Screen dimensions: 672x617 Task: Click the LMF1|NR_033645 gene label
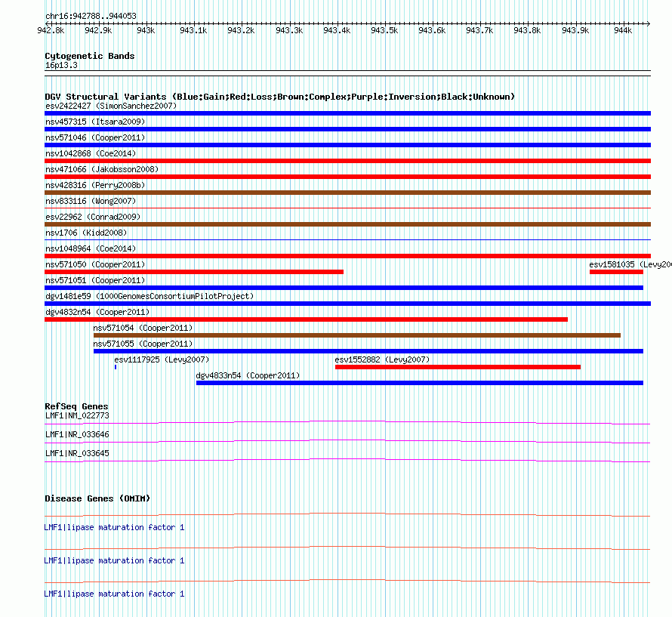tap(77, 453)
